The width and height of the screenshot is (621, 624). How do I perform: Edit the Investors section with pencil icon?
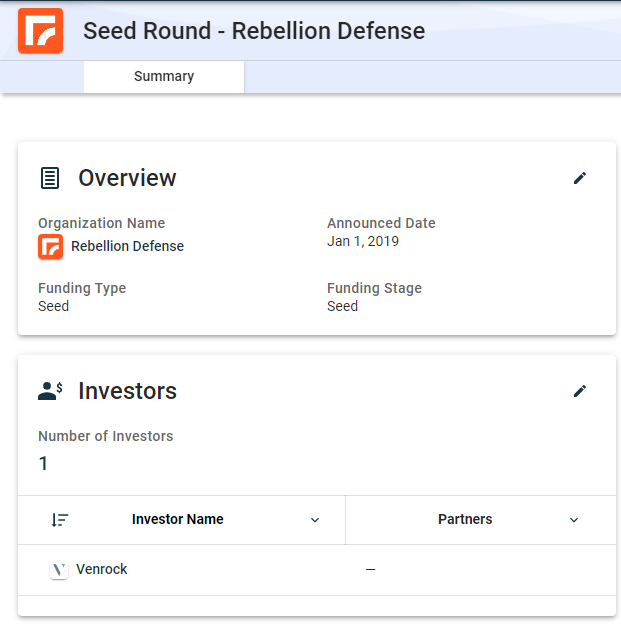point(580,391)
